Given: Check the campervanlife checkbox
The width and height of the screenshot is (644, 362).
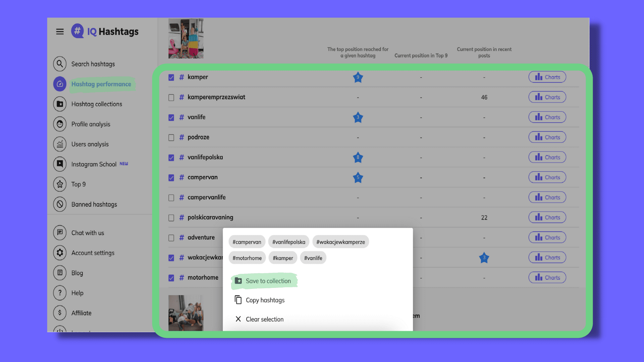Looking at the screenshot, I should (171, 197).
